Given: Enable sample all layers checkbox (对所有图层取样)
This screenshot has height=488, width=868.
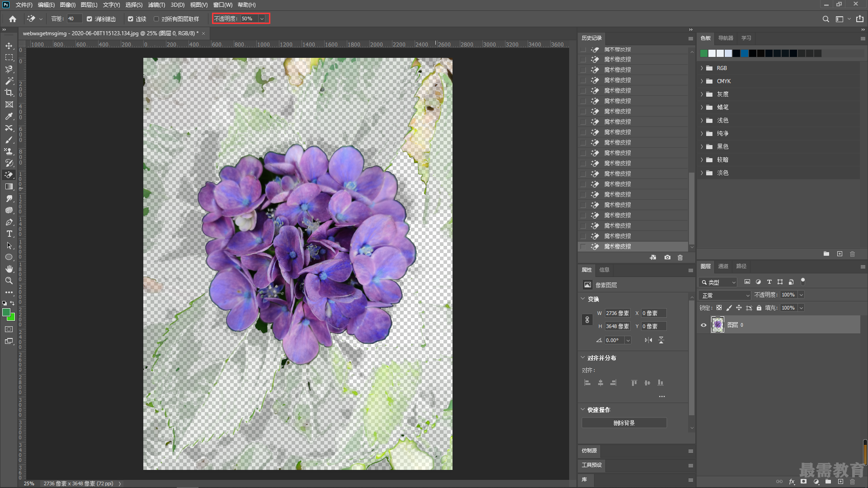Looking at the screenshot, I should tap(156, 19).
